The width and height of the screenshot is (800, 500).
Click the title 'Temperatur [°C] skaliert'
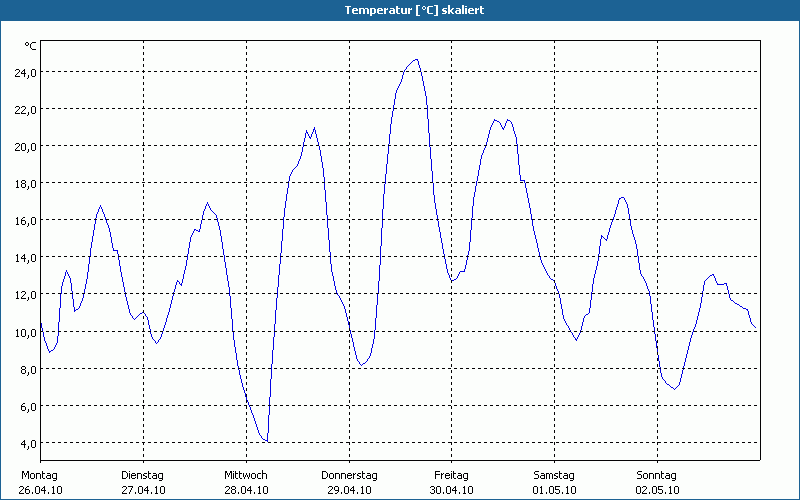pyautogui.click(x=414, y=10)
